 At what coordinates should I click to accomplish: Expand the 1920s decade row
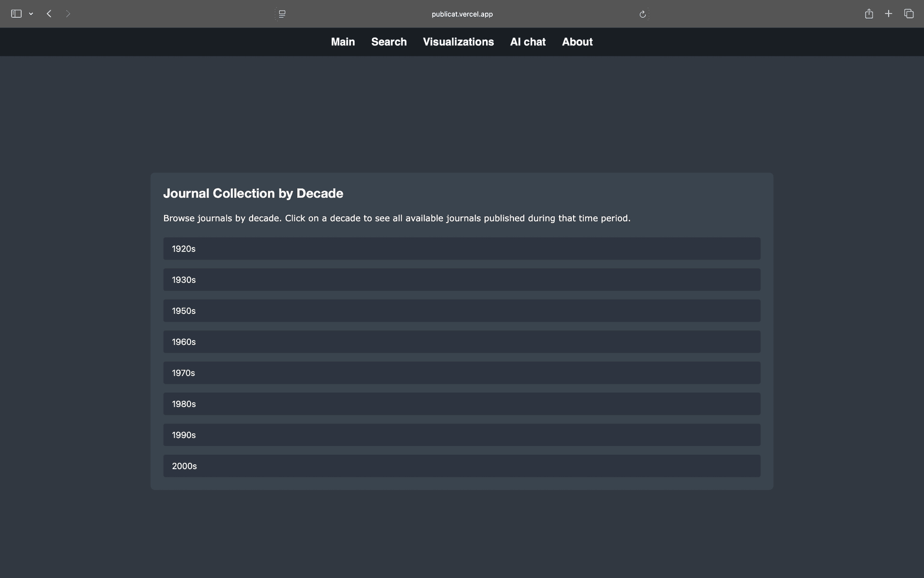coord(462,249)
